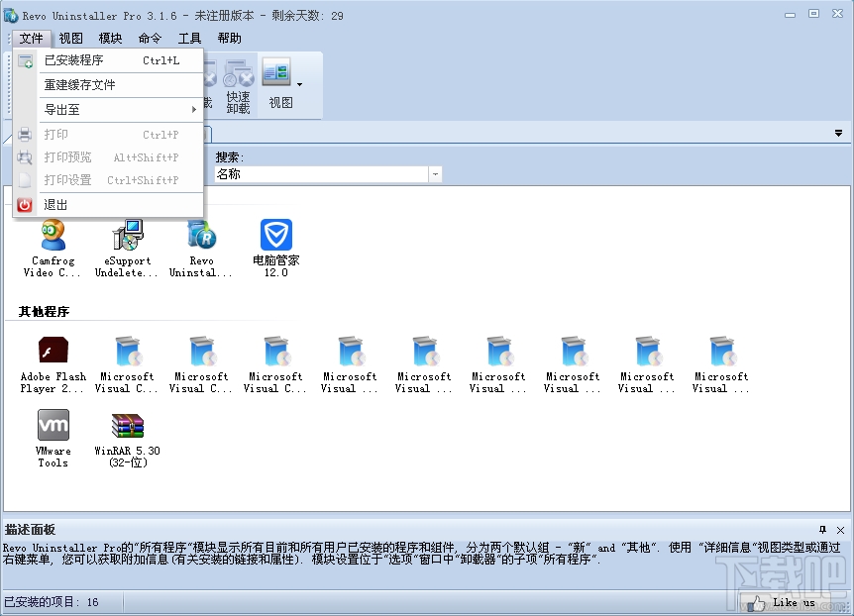Open the 帮助 menu
The width and height of the screenshot is (854, 616).
point(229,38)
